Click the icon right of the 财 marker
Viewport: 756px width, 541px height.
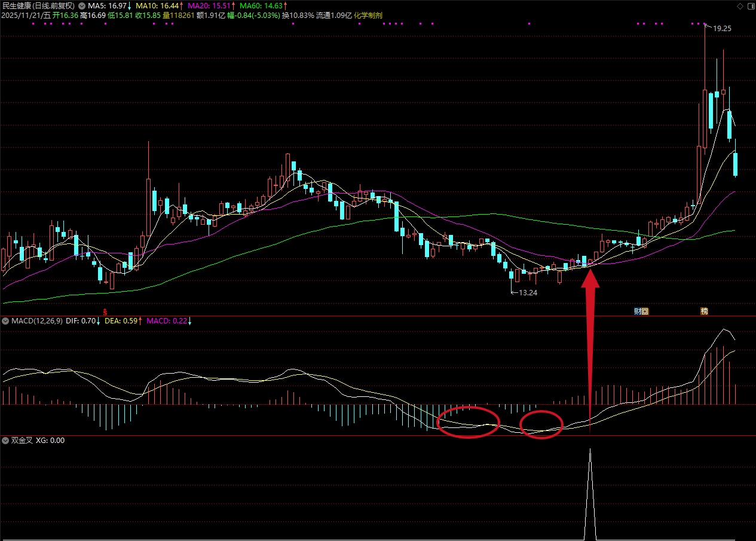pyautogui.click(x=645, y=311)
